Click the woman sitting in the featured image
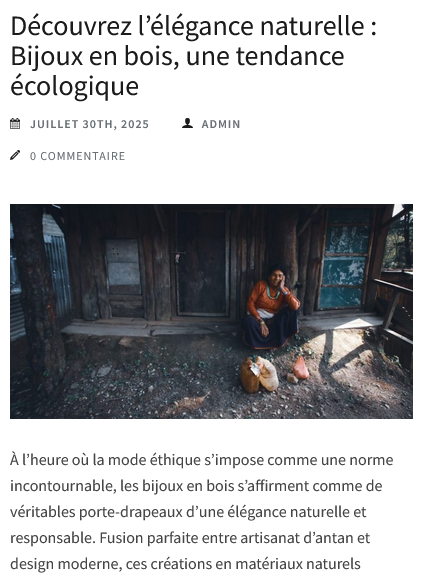Image resolution: width=423 pixels, height=580 pixels. 271,306
